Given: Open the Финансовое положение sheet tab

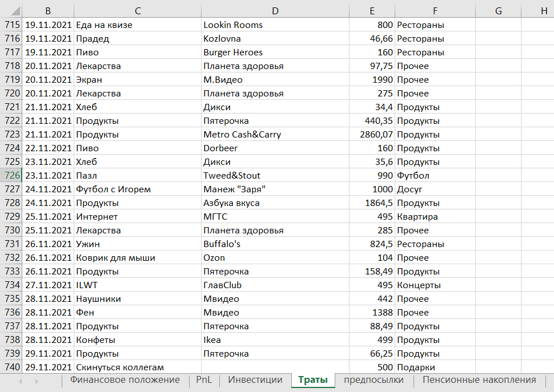Looking at the screenshot, I should [125, 380].
